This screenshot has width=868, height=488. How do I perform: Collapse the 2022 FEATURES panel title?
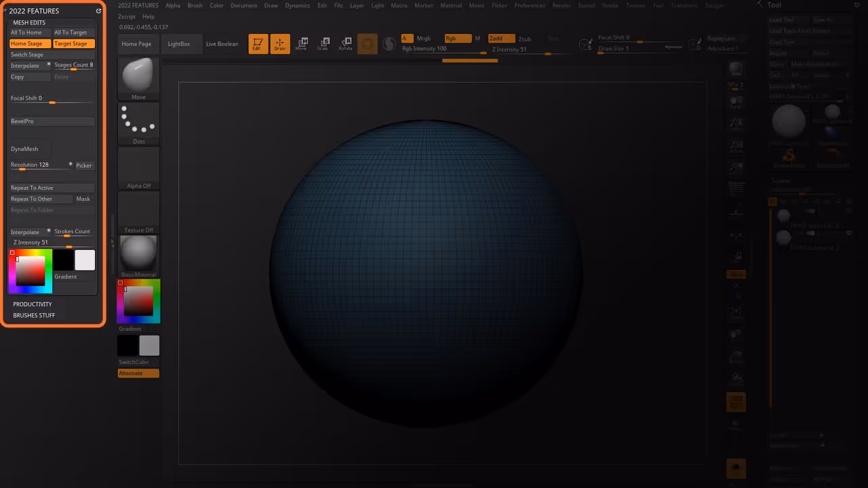(34, 11)
